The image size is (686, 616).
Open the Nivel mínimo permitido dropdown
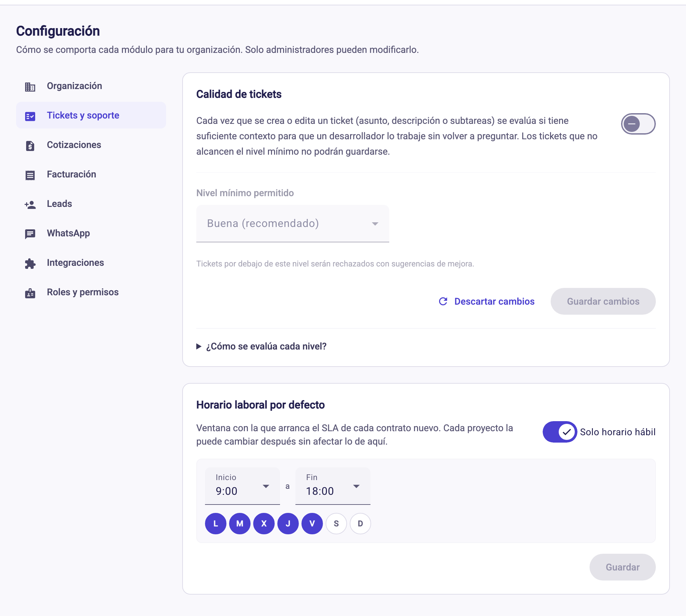point(292,223)
